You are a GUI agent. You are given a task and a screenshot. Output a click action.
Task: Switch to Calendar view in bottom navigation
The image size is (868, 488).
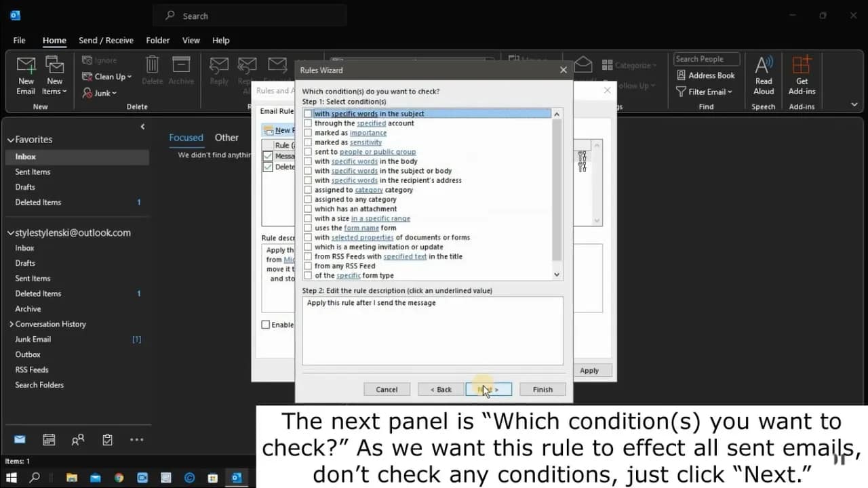point(49,440)
